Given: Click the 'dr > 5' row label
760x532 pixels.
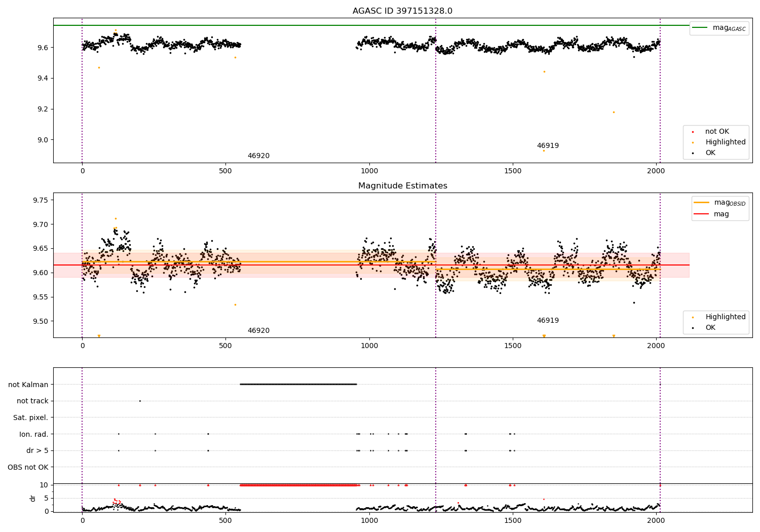Looking at the screenshot, I should click(x=37, y=451).
